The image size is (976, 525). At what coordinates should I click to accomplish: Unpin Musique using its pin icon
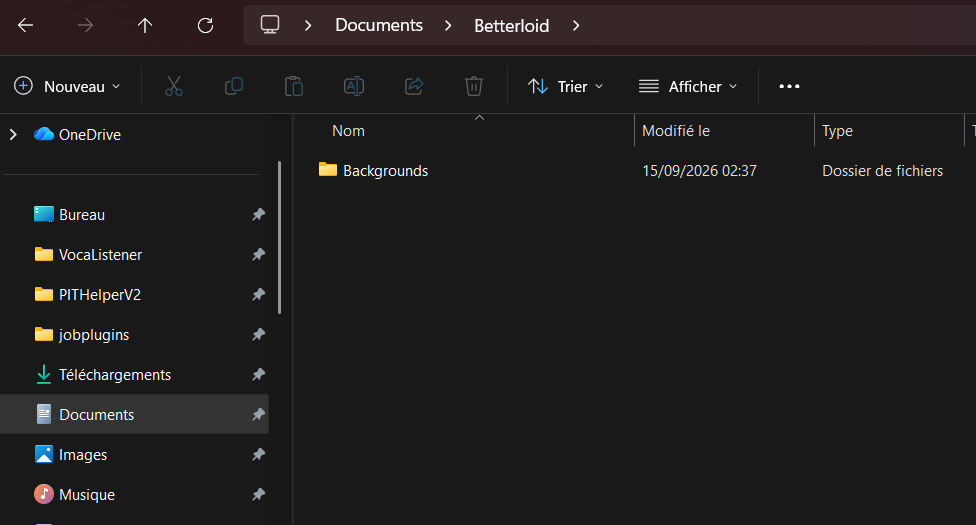258,494
